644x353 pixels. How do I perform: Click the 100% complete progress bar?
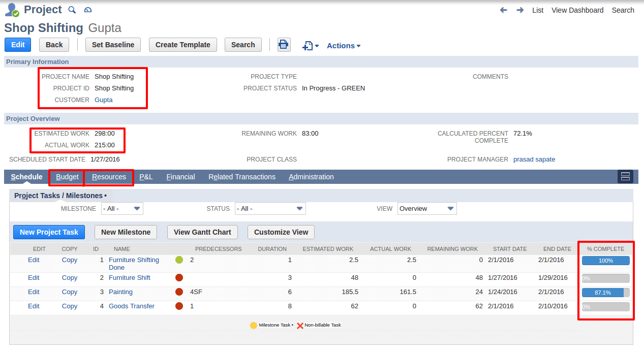click(606, 261)
